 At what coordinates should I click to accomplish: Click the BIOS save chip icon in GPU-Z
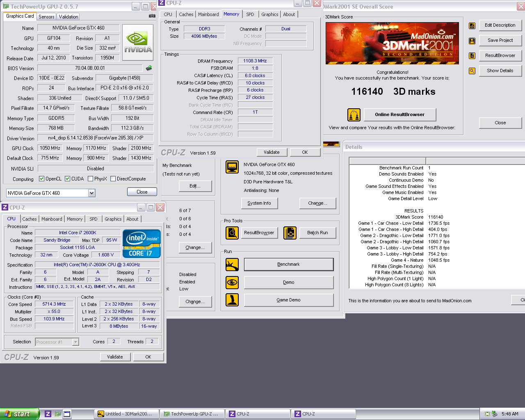(x=149, y=68)
